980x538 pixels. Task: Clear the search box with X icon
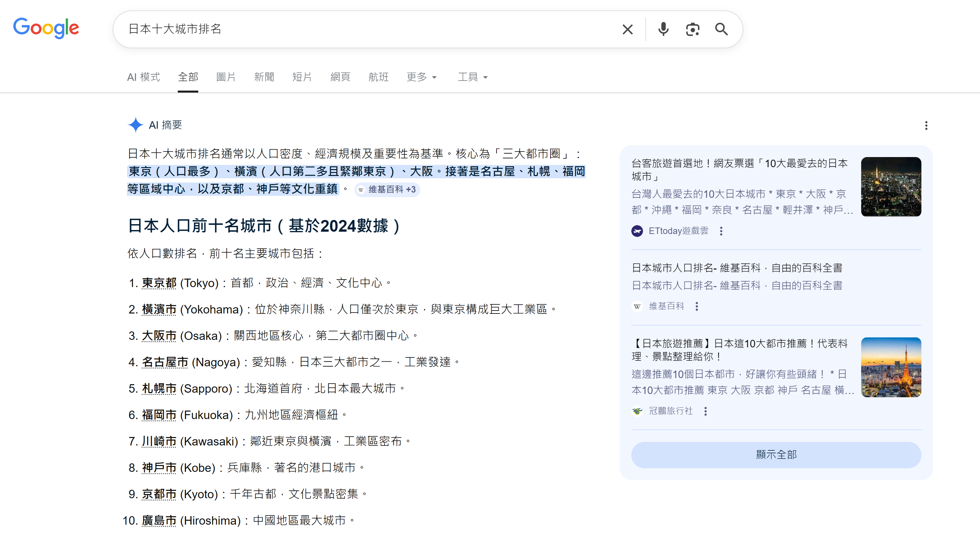coord(627,29)
